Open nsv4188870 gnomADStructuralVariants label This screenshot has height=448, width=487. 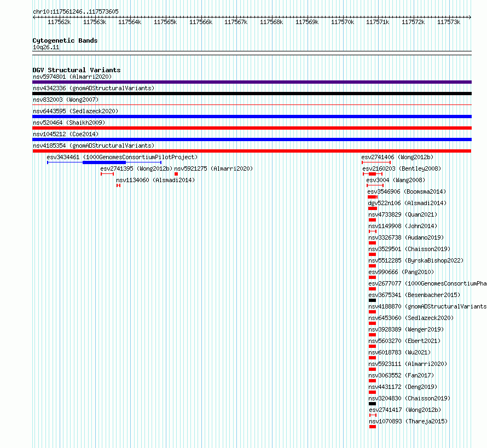point(428,306)
